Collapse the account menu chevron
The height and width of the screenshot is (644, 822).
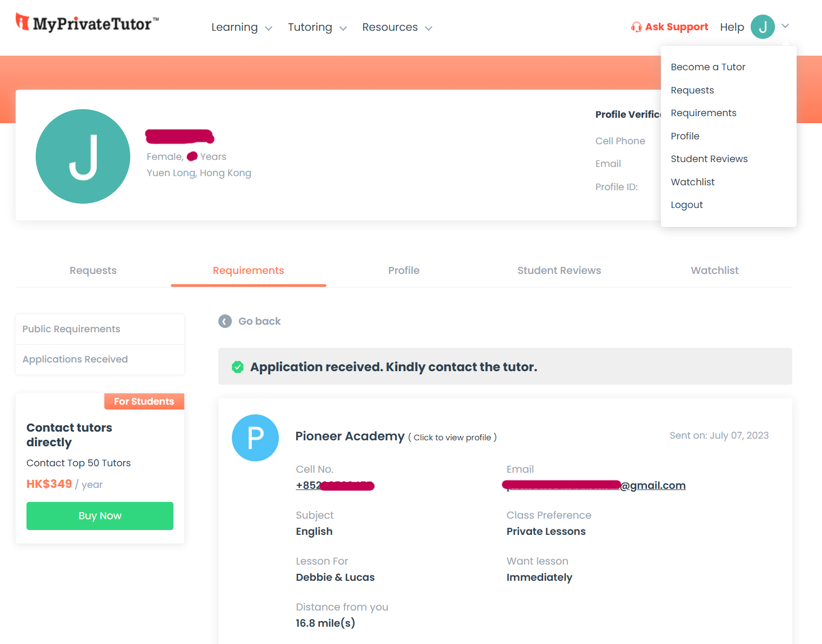pyautogui.click(x=785, y=26)
